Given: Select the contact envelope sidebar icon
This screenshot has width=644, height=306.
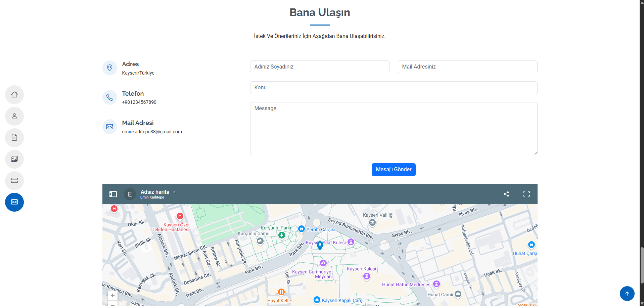Looking at the screenshot, I should [14, 202].
